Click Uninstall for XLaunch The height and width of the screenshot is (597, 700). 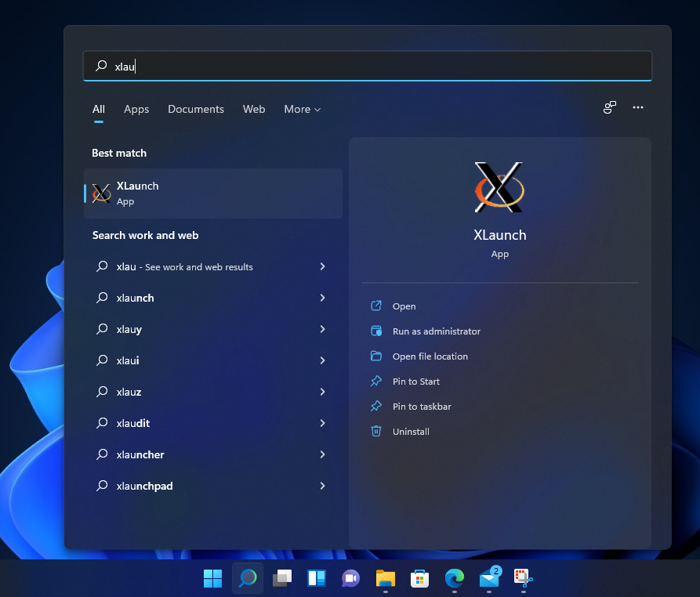pos(412,432)
